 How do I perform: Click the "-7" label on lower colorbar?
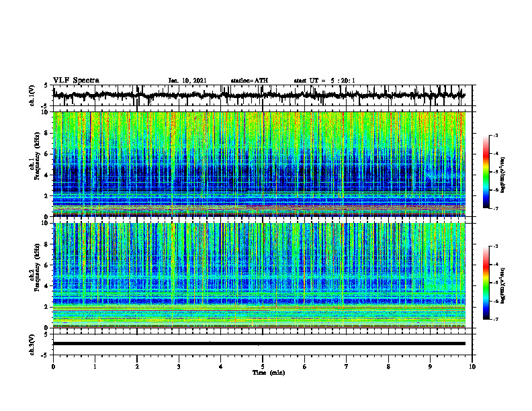click(495, 319)
